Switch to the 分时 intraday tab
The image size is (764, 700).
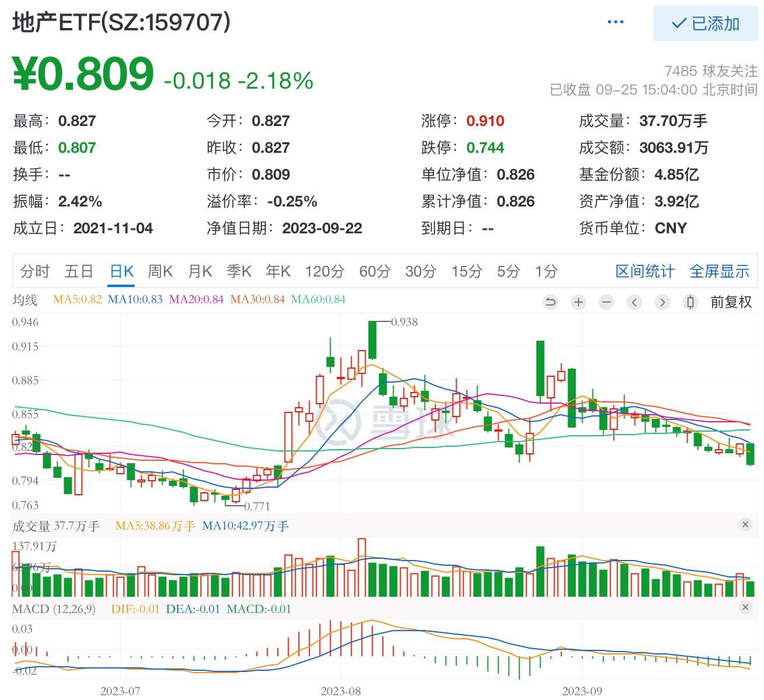coord(36,271)
